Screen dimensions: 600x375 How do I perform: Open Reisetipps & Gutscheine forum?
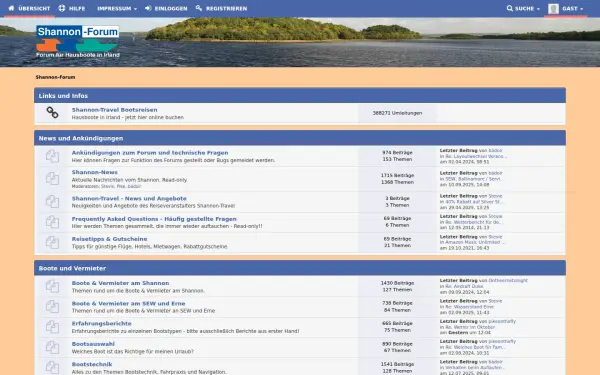point(109,239)
